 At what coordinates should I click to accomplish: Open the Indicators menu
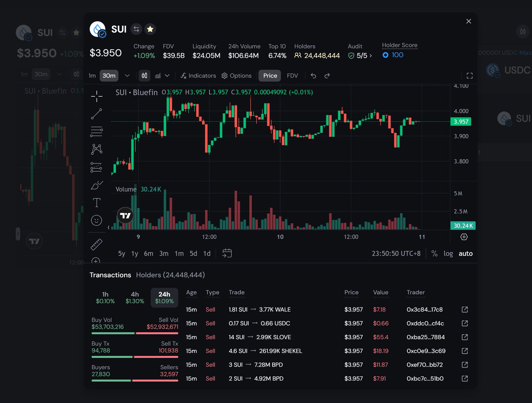198,75
